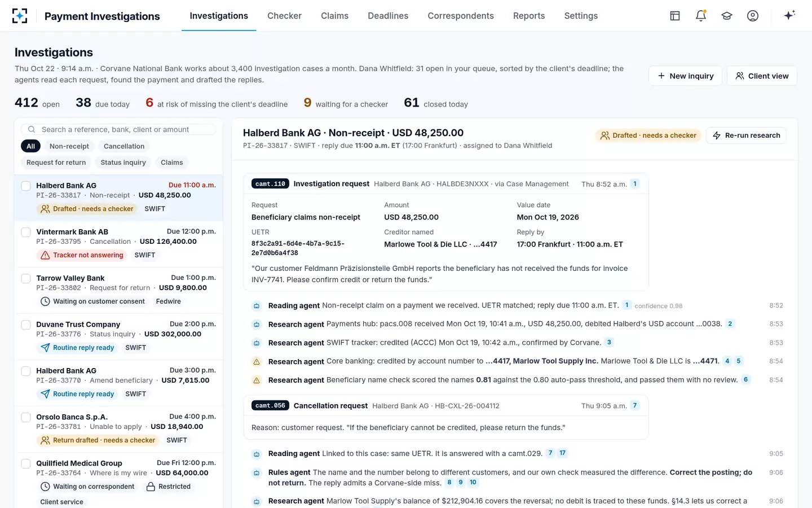Tick the checkbox for Quillfield Medical Group
812x508 pixels.
[26, 464]
